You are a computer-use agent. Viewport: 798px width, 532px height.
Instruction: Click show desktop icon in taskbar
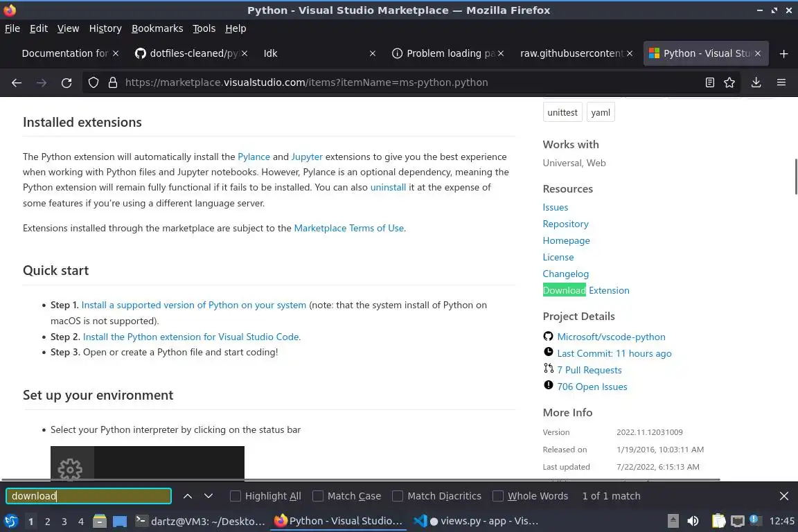click(120, 521)
